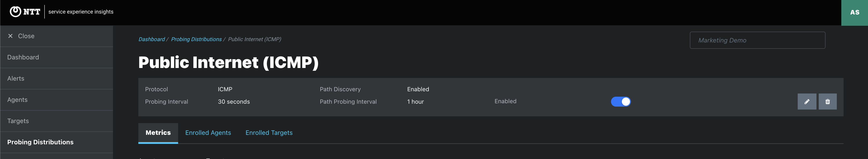Open the Marketing Demo selector
868x159 pixels.
[x=757, y=40]
